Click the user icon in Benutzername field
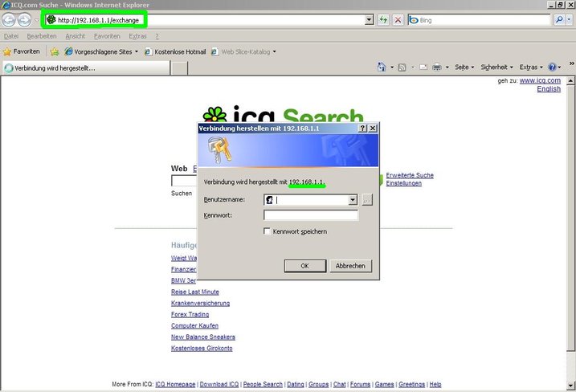The width and height of the screenshot is (576, 392). pyautogui.click(x=270, y=200)
